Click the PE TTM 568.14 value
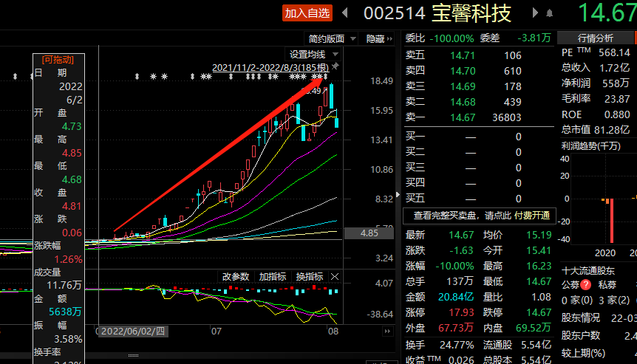 [x=614, y=52]
